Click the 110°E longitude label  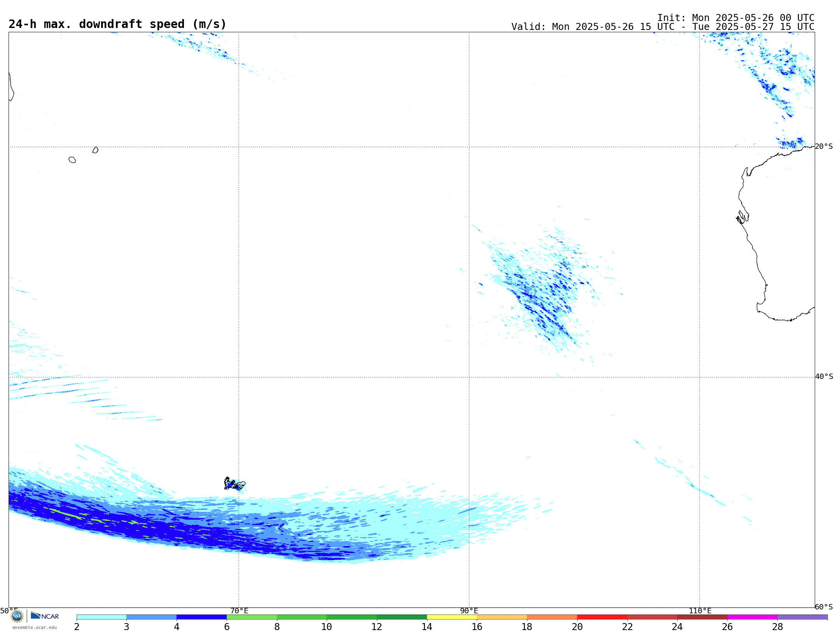coord(700,611)
